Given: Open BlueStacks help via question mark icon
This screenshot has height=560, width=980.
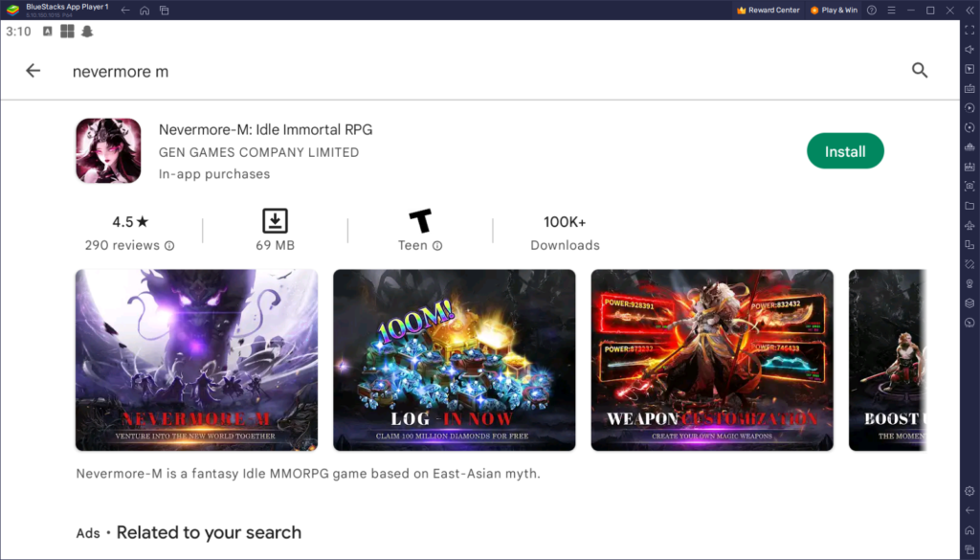Looking at the screenshot, I should pyautogui.click(x=872, y=10).
